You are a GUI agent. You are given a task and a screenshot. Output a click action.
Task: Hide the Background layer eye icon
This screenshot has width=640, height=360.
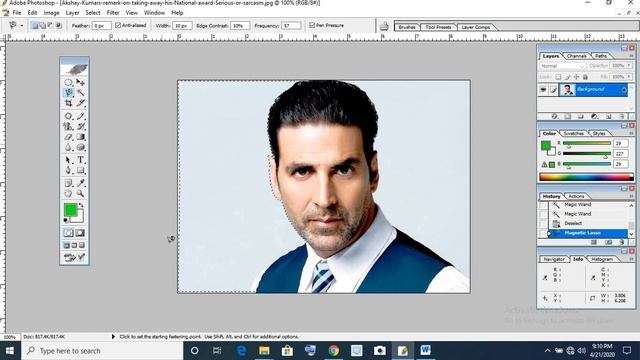click(543, 90)
